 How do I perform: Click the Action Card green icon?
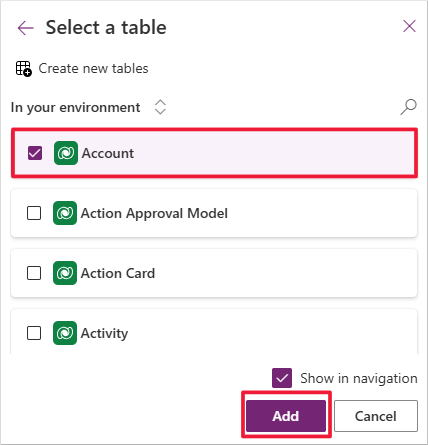pos(65,273)
